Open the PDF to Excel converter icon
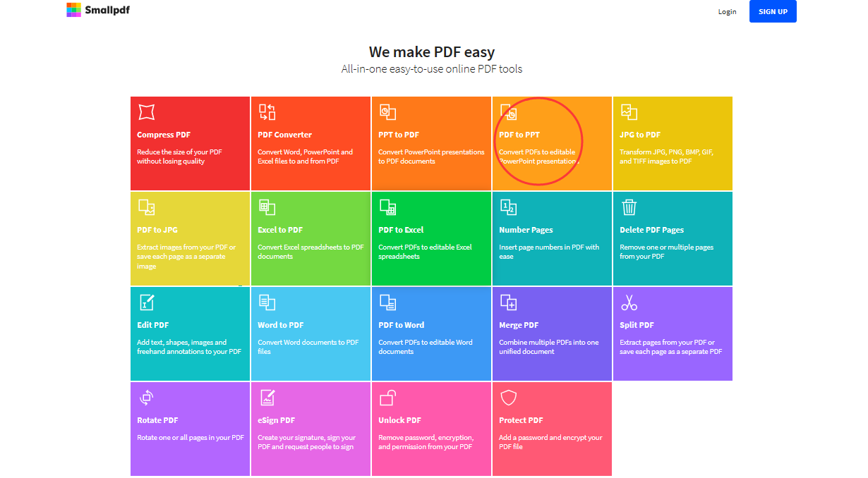The height and width of the screenshot is (478, 868). (387, 207)
